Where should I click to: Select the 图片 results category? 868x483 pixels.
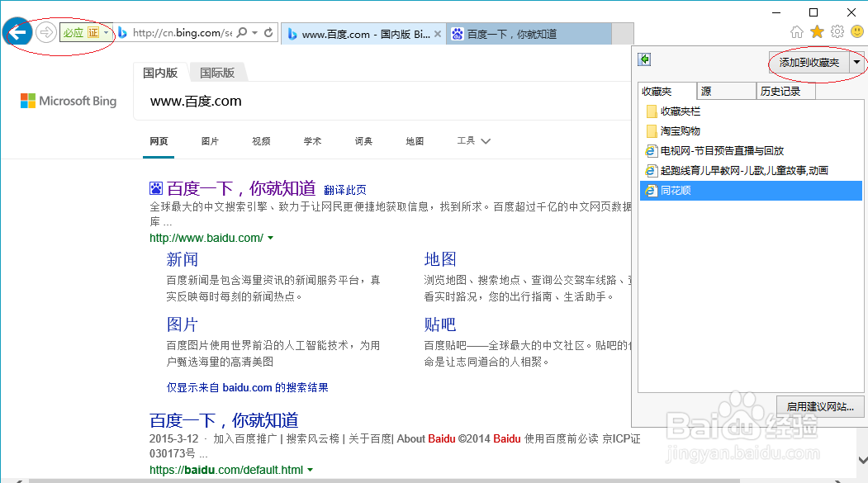210,141
